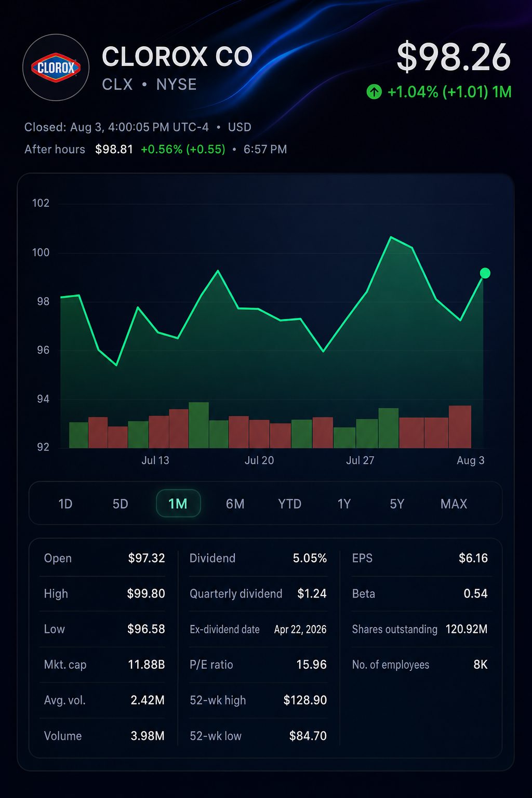Click the 100 y-axis label

(x=41, y=252)
